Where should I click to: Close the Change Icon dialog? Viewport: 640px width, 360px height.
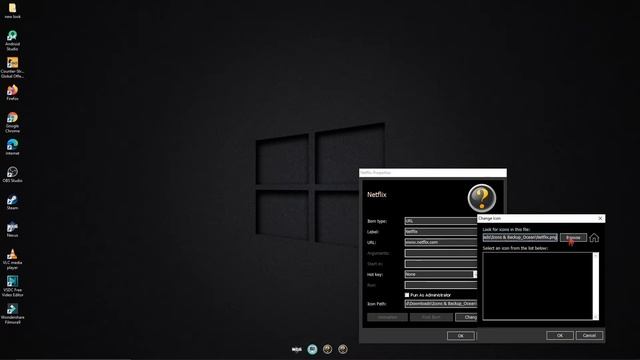[600, 218]
